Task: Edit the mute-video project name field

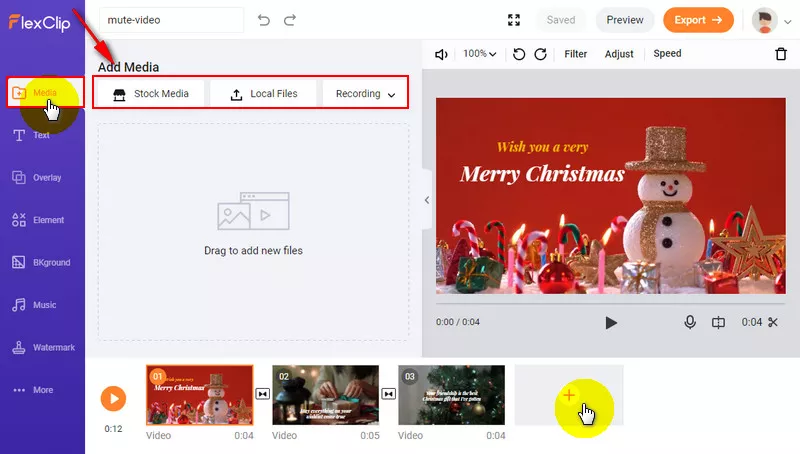Action: tap(171, 20)
